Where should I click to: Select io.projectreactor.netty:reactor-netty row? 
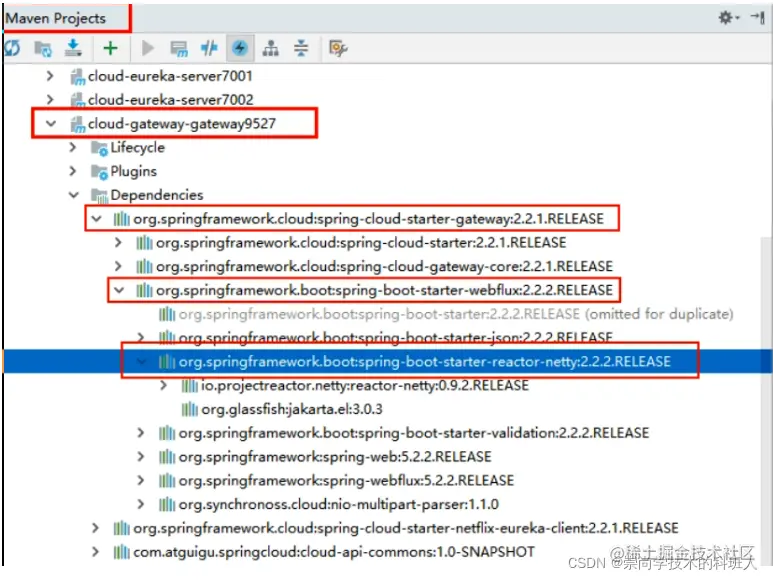pos(365,385)
